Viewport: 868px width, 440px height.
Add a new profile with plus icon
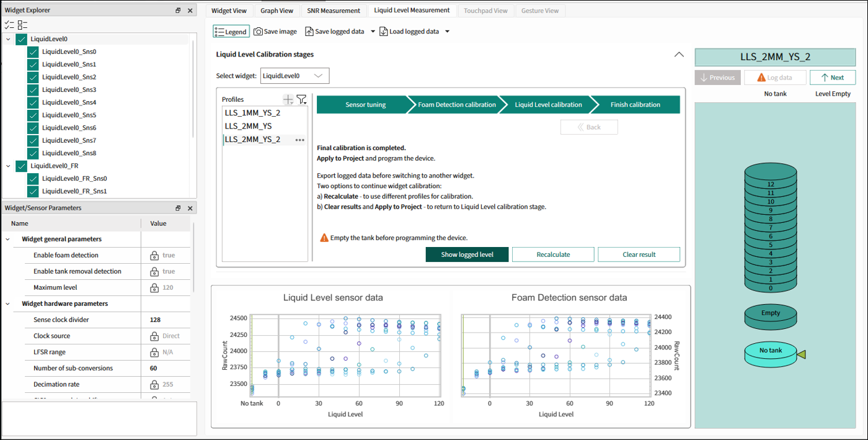(288, 99)
